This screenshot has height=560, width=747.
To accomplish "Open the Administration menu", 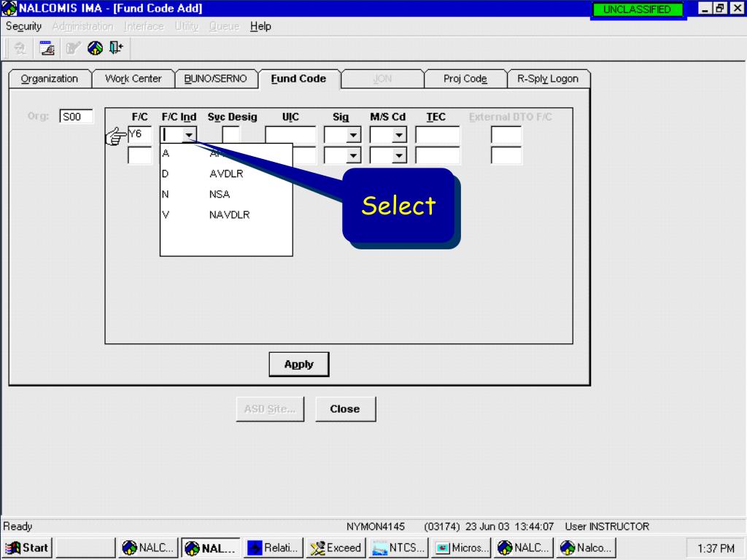I will coord(83,26).
